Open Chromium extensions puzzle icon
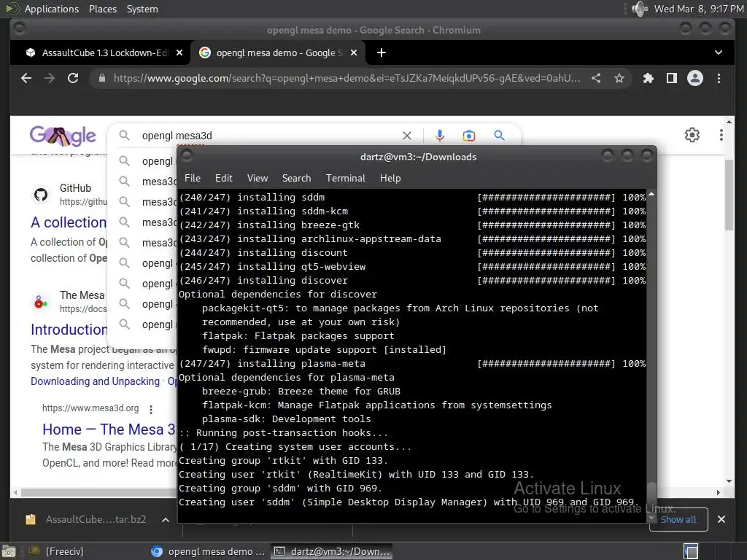 [649, 78]
